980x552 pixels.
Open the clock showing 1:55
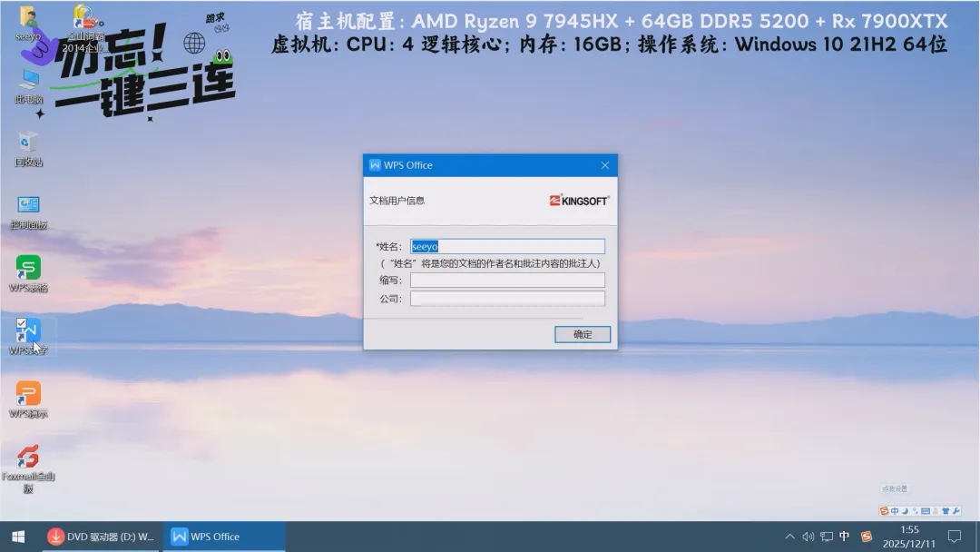point(908,537)
